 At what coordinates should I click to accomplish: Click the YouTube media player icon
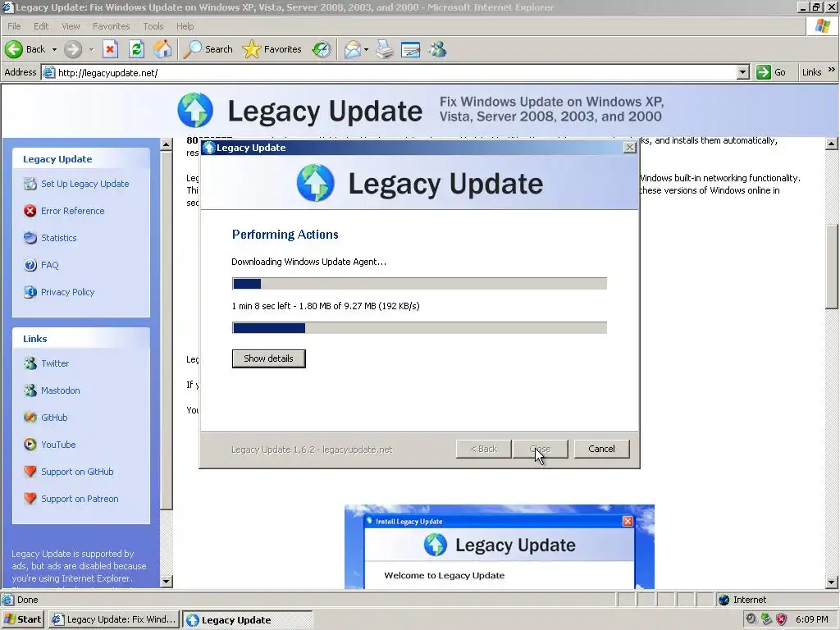tap(30, 445)
